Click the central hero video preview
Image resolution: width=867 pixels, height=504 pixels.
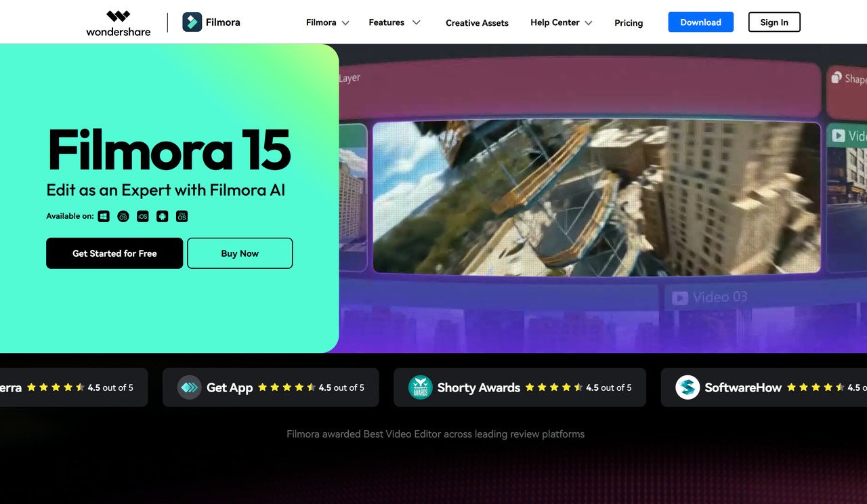point(597,197)
